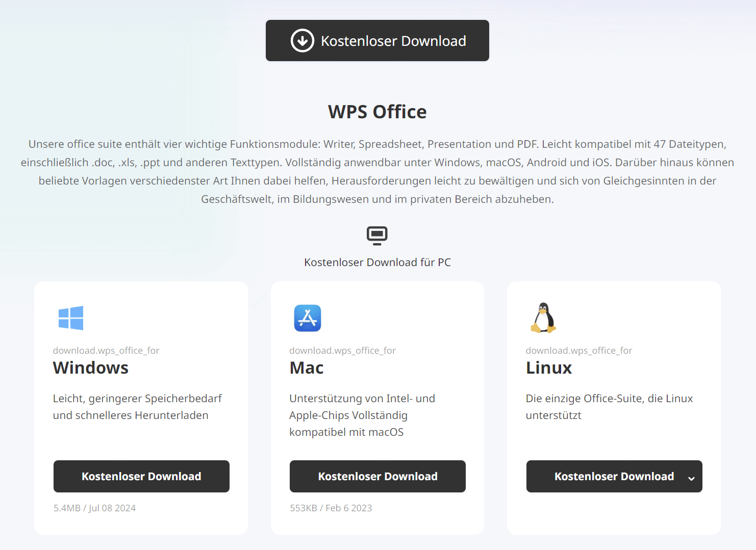Screen dimensions: 756x550
Task: Click the Linux penguin icon
Action: coord(543,318)
